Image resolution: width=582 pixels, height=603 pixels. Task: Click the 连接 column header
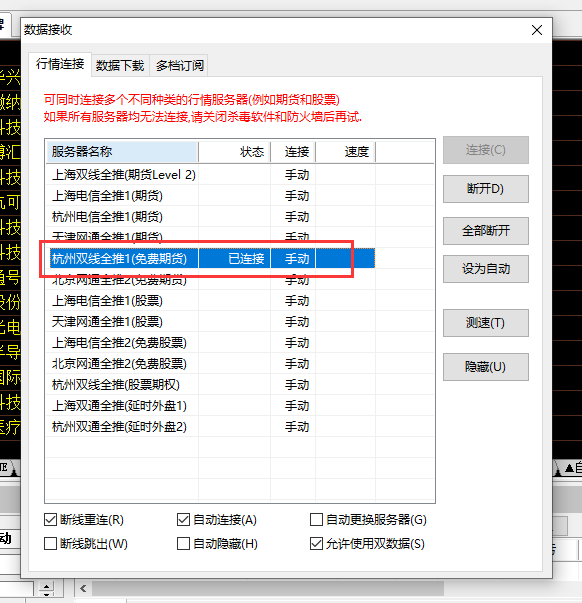[x=293, y=152]
